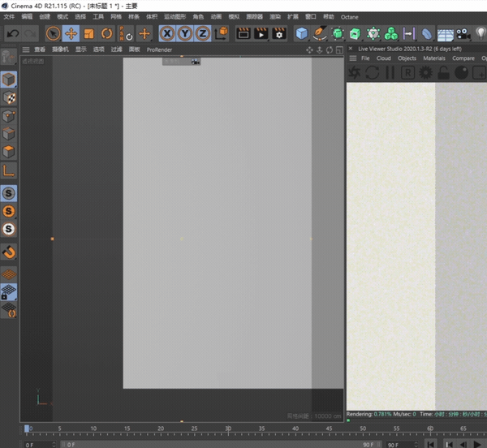Viewport: 487px width, 448px height.
Task: Toggle render region R button
Action: coord(407,73)
